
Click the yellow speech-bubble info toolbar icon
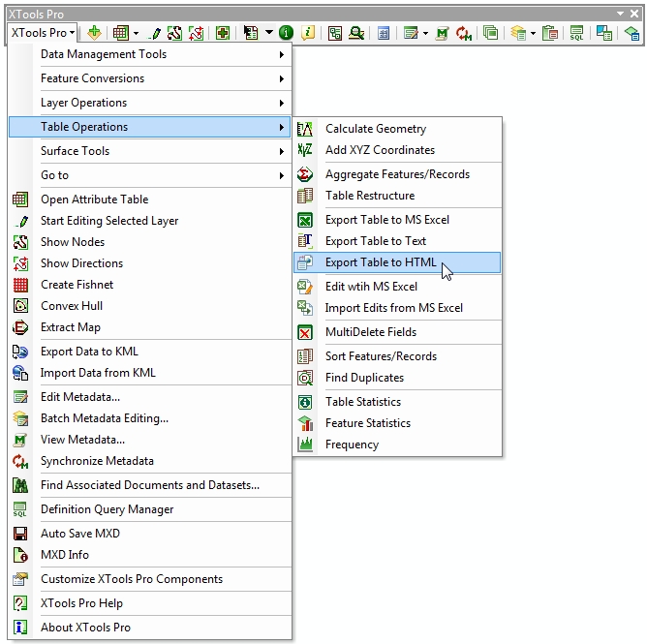[308, 33]
